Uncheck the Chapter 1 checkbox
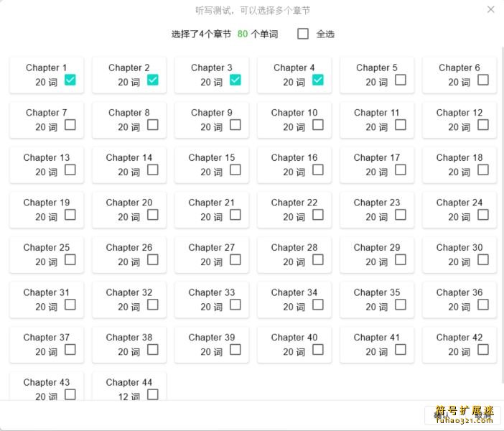The image size is (504, 431). pos(70,80)
